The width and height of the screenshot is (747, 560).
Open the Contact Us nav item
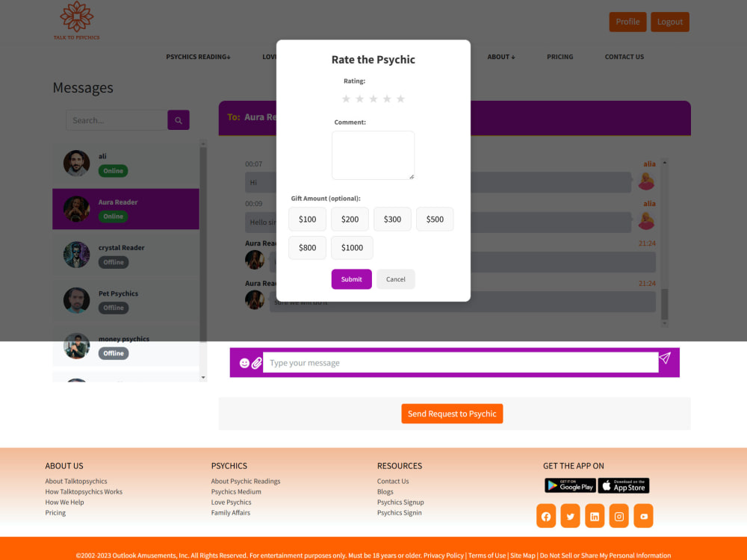click(x=624, y=57)
